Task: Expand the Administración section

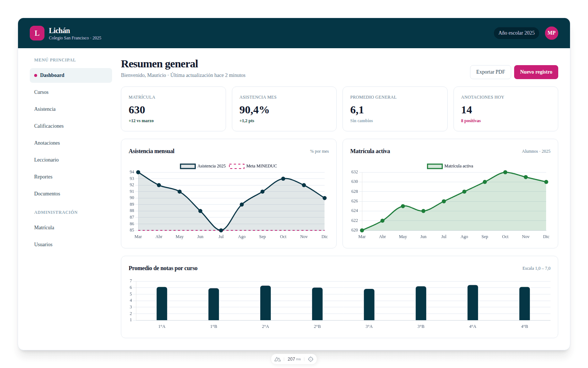Action: pos(56,212)
